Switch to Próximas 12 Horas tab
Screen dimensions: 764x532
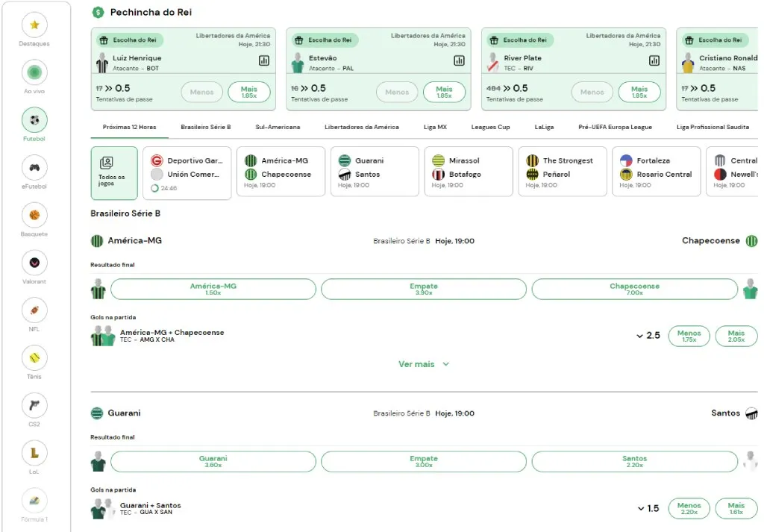point(129,127)
